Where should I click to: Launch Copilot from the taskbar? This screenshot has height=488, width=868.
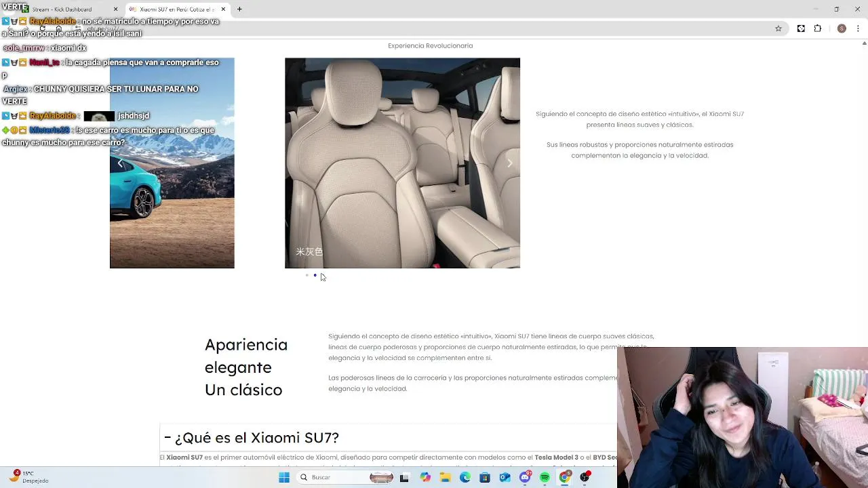tap(425, 478)
